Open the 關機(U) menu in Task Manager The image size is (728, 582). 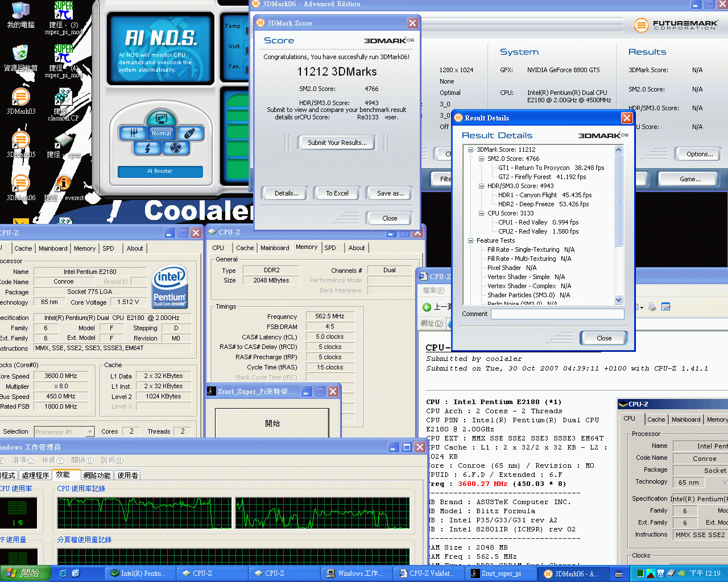tap(82, 460)
